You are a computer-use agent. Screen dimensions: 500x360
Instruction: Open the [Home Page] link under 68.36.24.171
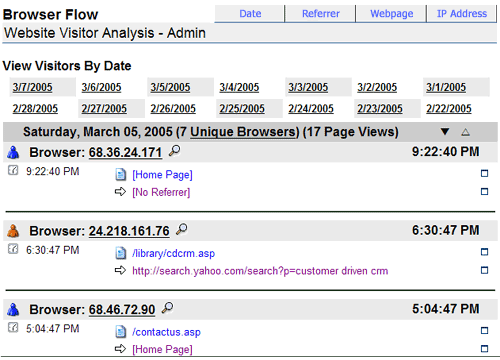point(162,175)
